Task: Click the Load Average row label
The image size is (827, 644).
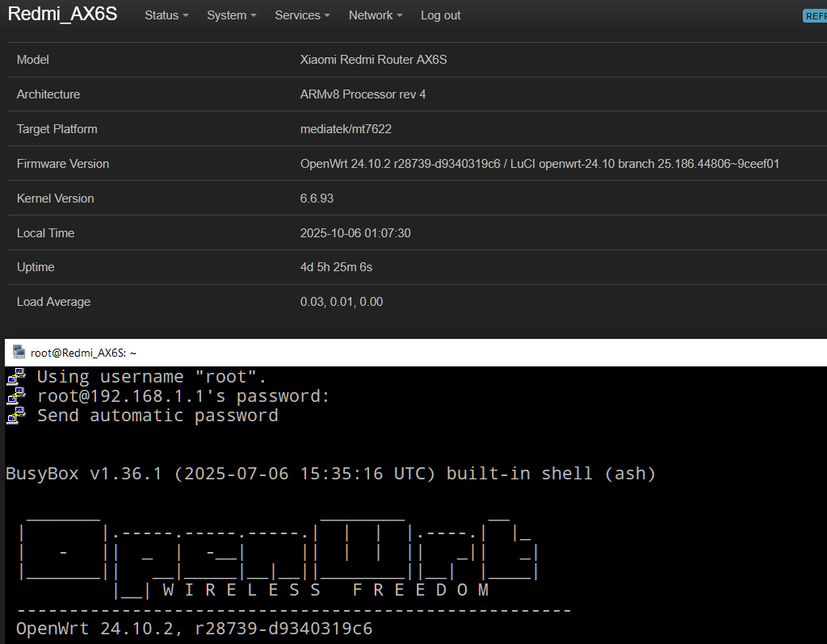Action: tap(54, 302)
